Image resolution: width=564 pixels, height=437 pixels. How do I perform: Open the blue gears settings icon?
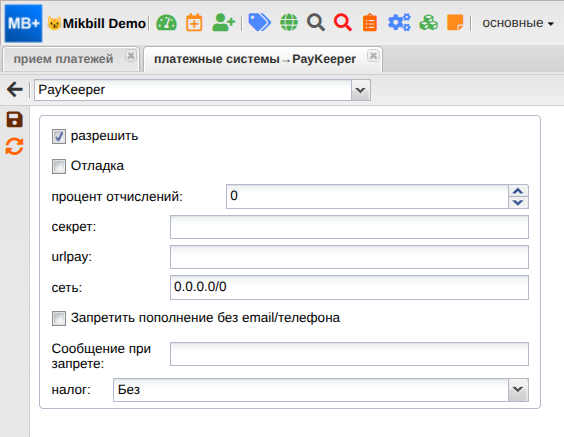click(x=399, y=23)
